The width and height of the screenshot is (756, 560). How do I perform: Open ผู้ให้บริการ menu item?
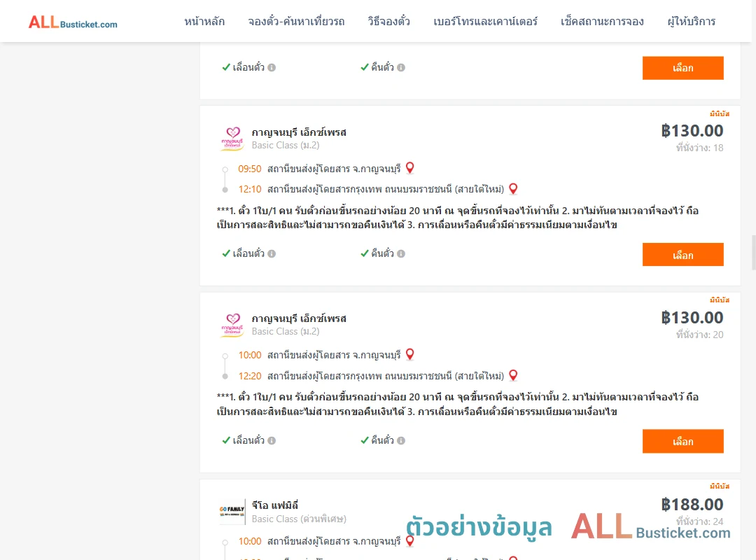pyautogui.click(x=691, y=22)
